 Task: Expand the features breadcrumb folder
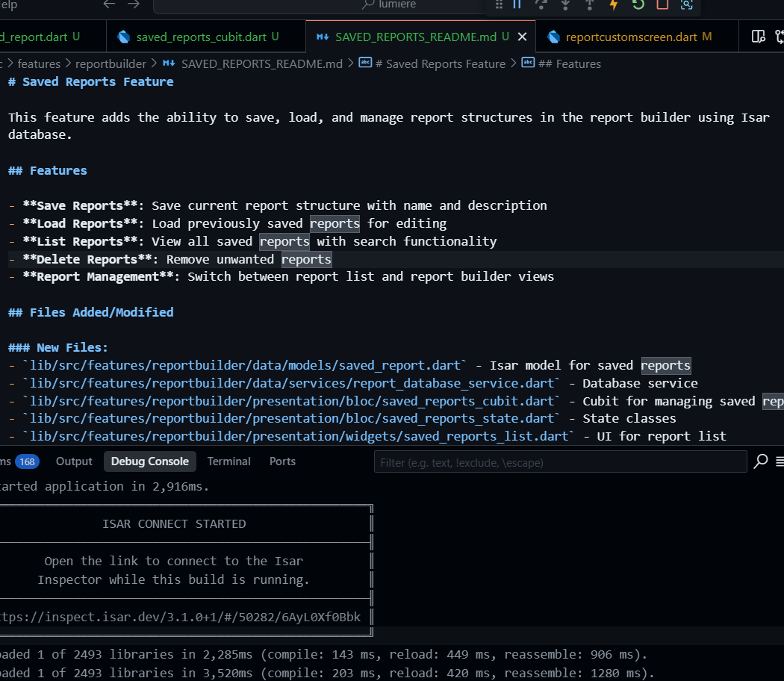coord(39,64)
